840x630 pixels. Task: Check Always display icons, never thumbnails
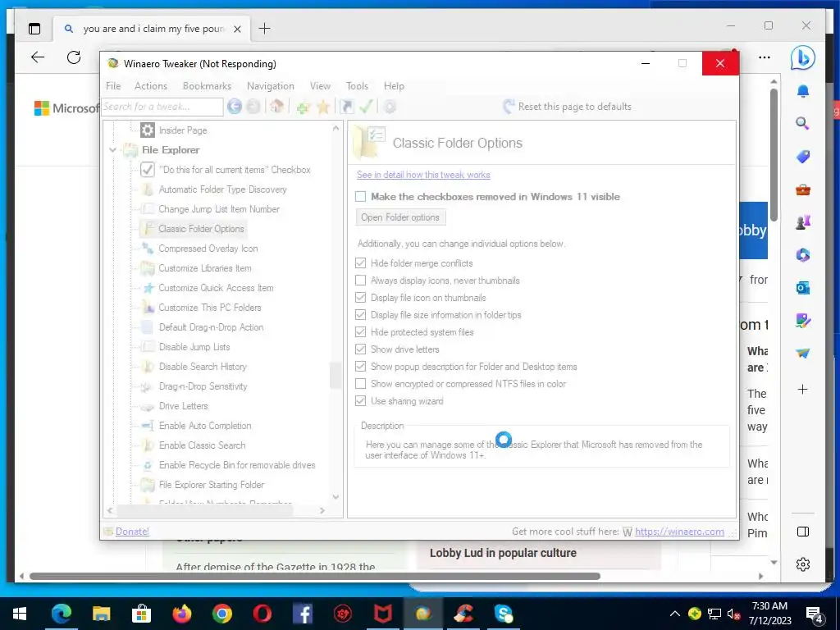361,281
